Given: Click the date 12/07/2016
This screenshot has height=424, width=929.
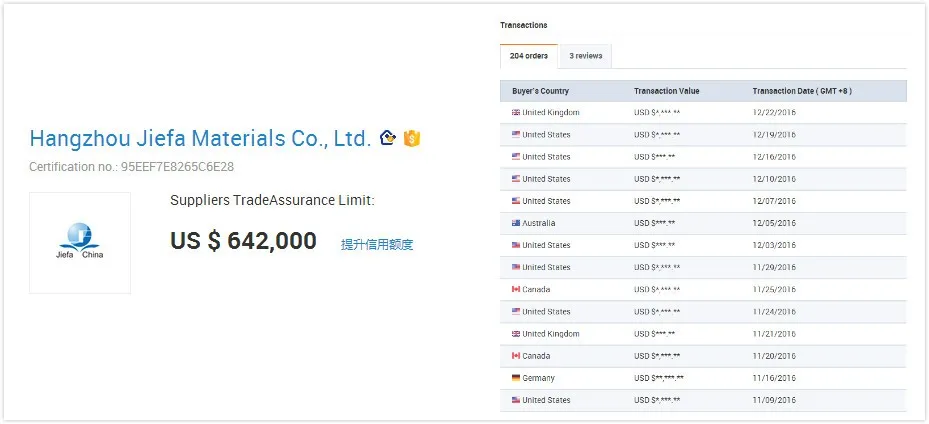Looking at the screenshot, I should tap(774, 201).
